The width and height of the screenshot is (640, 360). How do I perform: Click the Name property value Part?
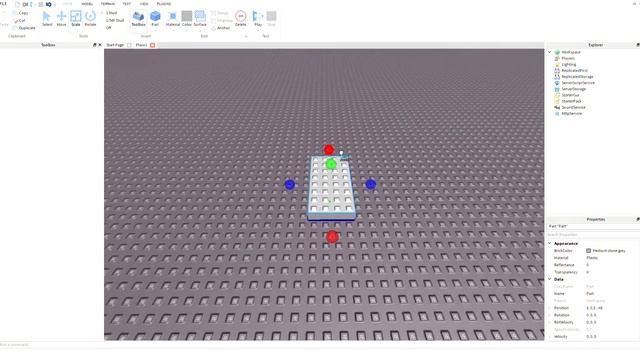(x=590, y=293)
